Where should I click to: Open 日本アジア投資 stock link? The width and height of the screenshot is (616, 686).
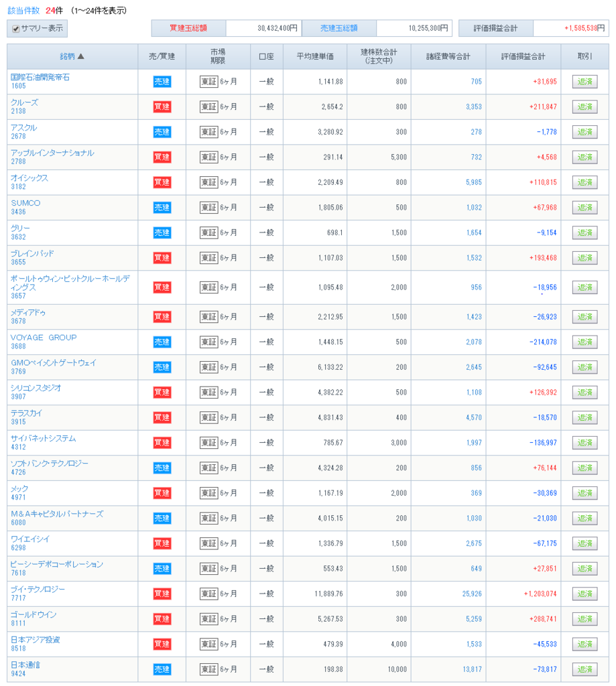pyautogui.click(x=35, y=640)
